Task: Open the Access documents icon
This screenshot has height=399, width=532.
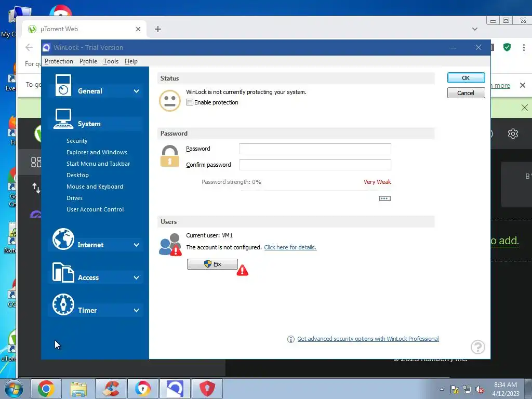Action: pos(63,272)
